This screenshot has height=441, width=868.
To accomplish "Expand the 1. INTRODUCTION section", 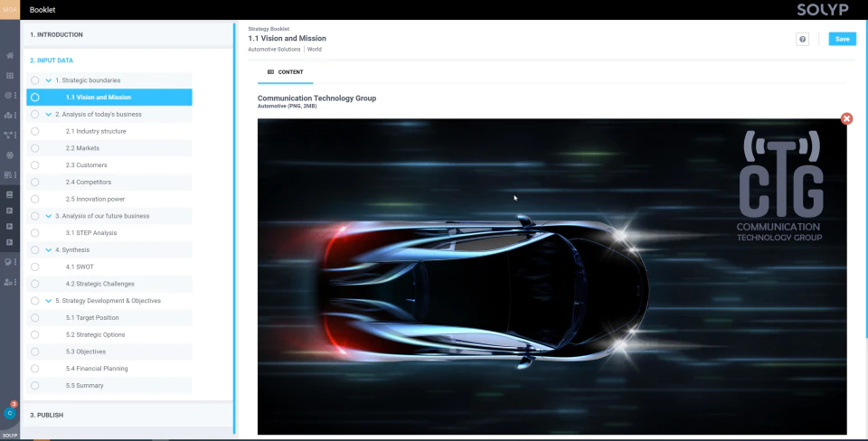I will pyautogui.click(x=127, y=34).
